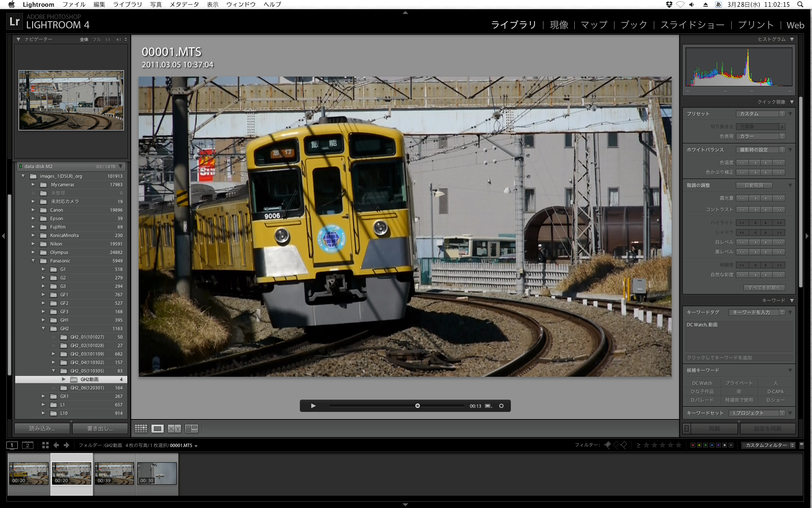Click the red color label filter
This screenshot has height=508, width=812.
693,445
